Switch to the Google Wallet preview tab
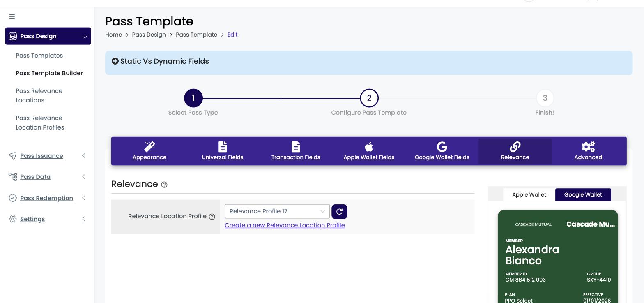Screen dimensions: 644x303 (x=583, y=194)
